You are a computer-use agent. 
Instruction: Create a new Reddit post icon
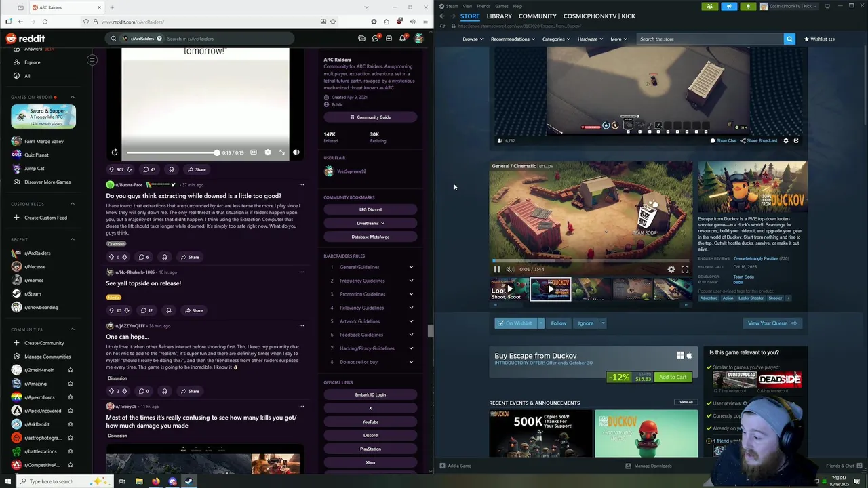pyautogui.click(x=389, y=39)
